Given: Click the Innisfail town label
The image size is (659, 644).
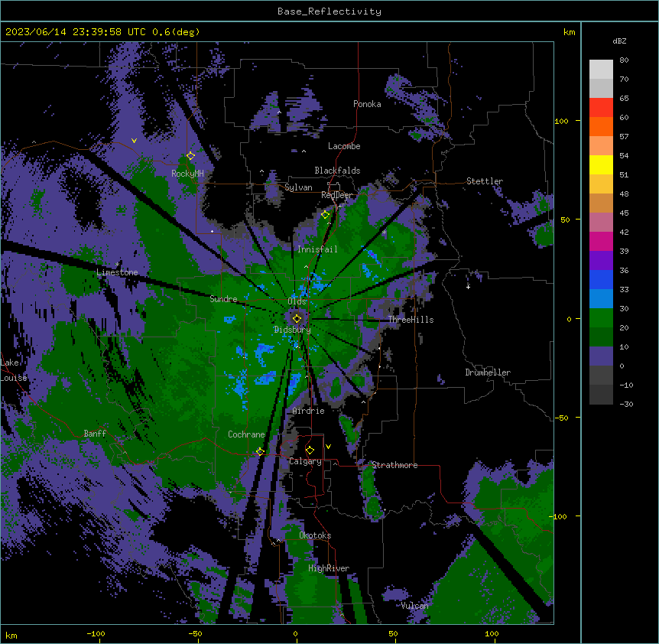Looking at the screenshot, I should (x=317, y=249).
